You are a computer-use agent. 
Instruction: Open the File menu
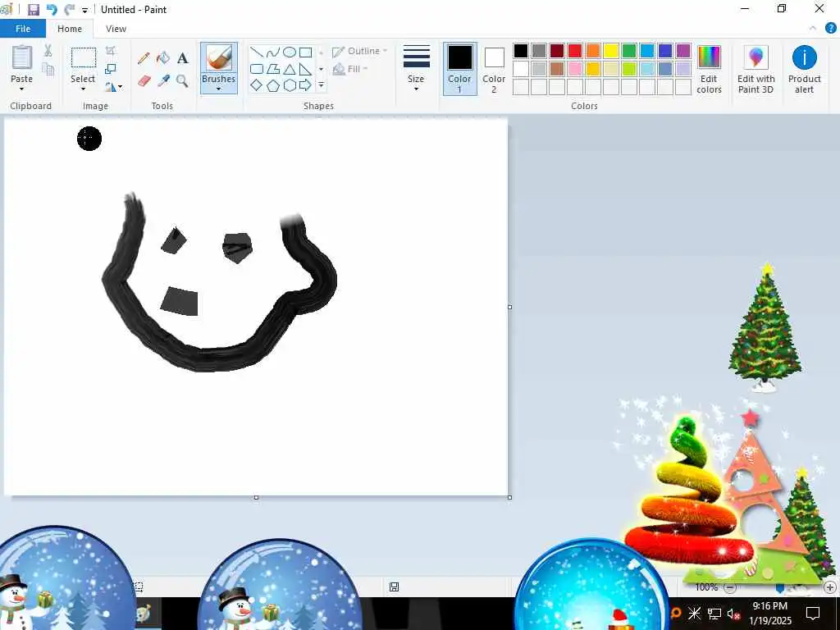pyautogui.click(x=23, y=29)
